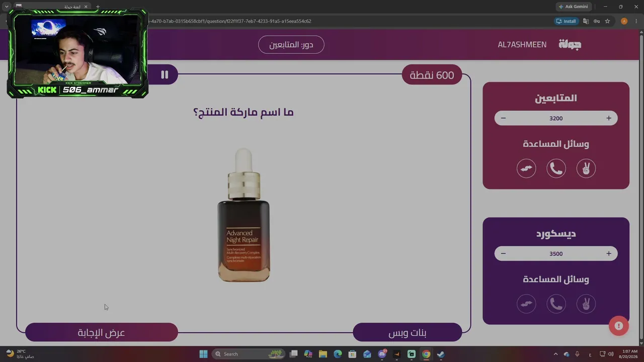644x362 pixels.
Task: Click the جولة site logo
Action: [570, 44]
